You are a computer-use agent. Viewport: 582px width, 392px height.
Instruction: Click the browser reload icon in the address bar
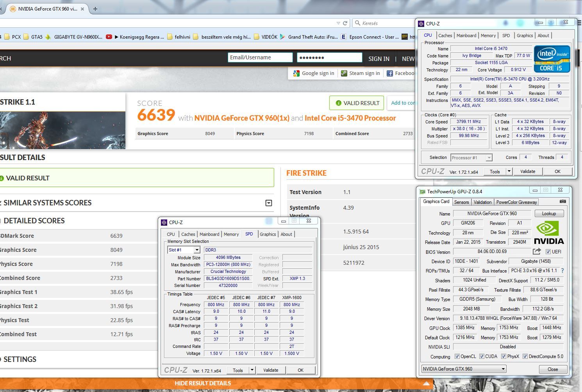[345, 23]
